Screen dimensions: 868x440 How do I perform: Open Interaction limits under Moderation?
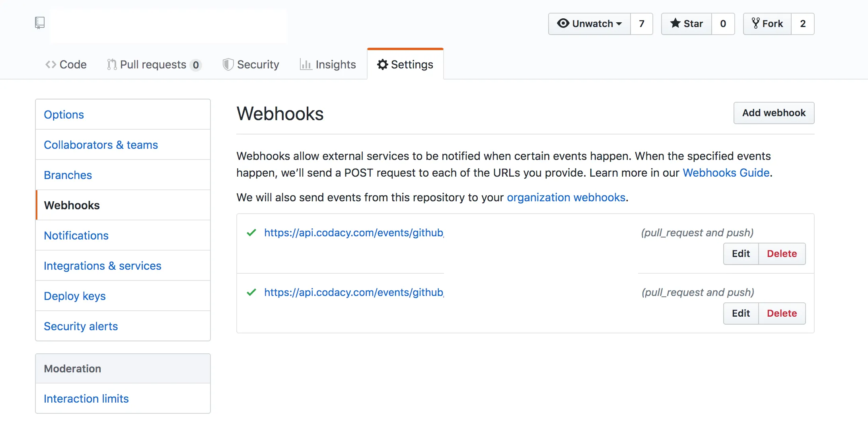[86, 399]
